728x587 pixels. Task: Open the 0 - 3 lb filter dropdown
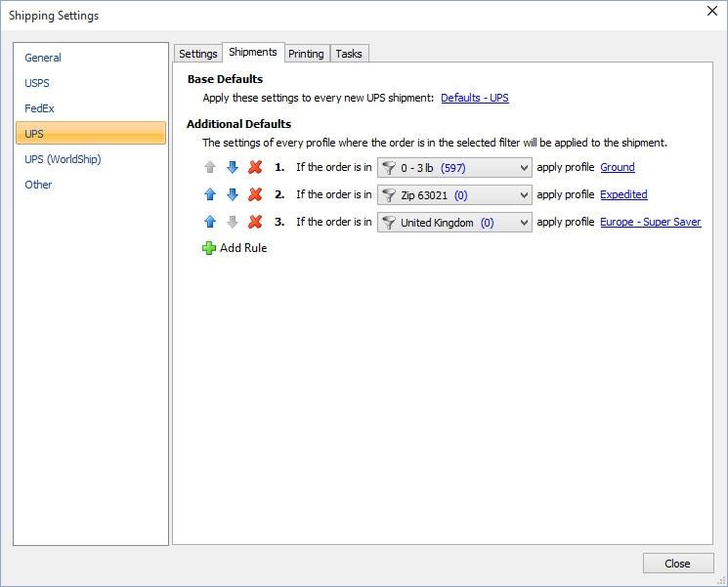coord(454,168)
